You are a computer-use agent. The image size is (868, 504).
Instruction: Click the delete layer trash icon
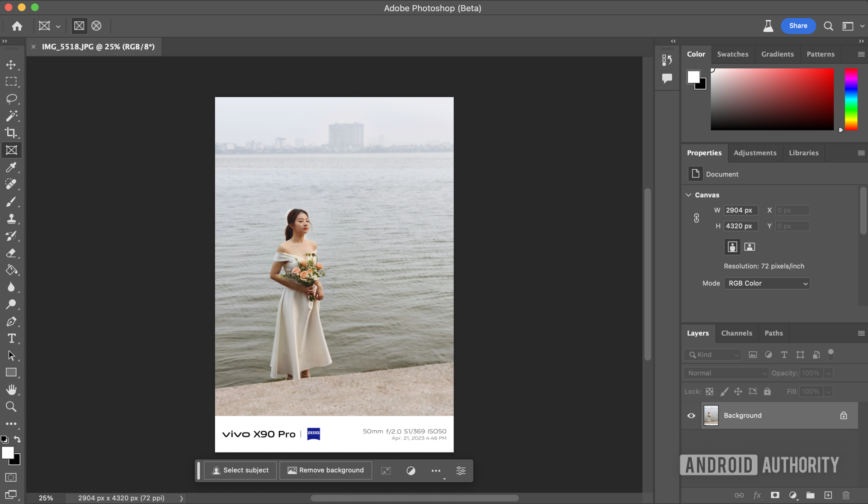(x=846, y=495)
